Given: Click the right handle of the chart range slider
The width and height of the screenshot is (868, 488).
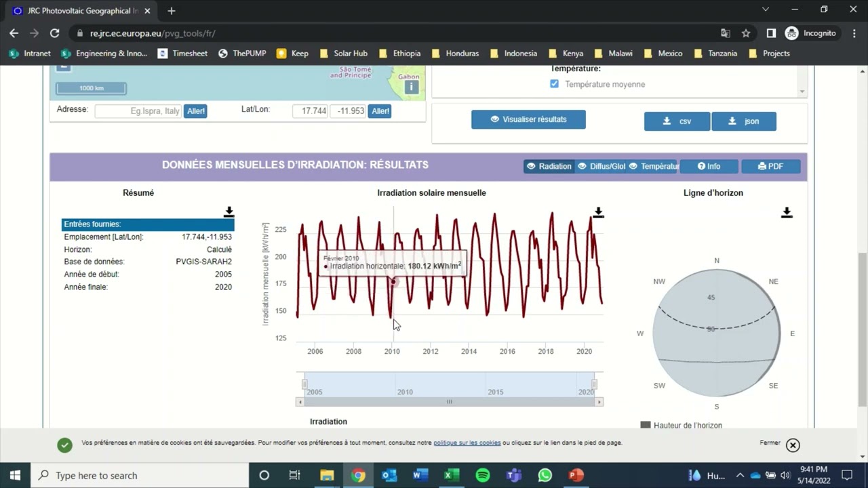Looking at the screenshot, I should 594,384.
